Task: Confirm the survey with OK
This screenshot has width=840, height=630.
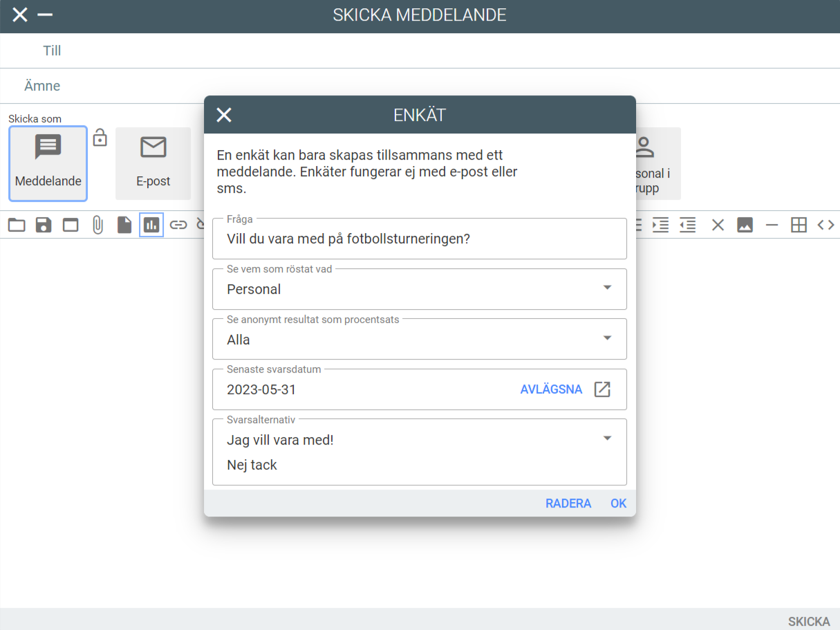Action: tap(618, 503)
